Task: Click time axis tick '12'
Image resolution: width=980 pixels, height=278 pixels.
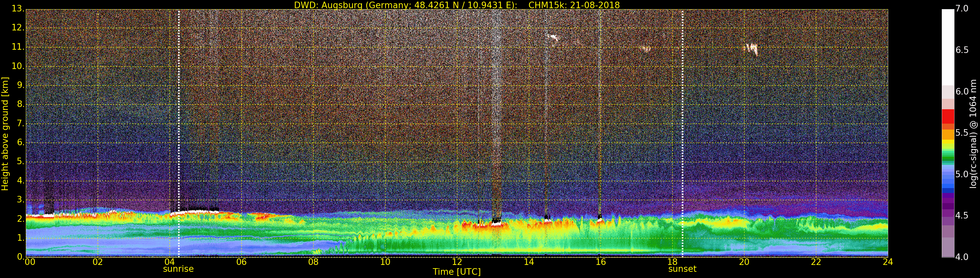Action: click(x=457, y=262)
